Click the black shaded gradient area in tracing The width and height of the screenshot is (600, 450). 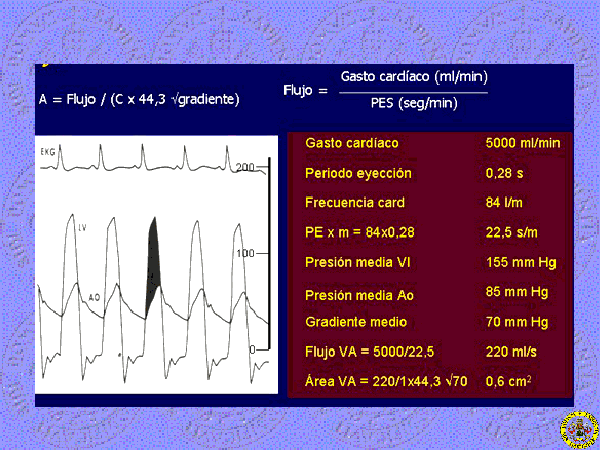tap(153, 266)
